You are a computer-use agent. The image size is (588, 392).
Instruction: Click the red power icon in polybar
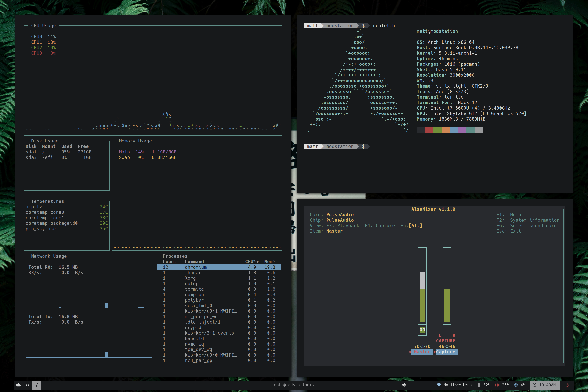tap(567, 385)
